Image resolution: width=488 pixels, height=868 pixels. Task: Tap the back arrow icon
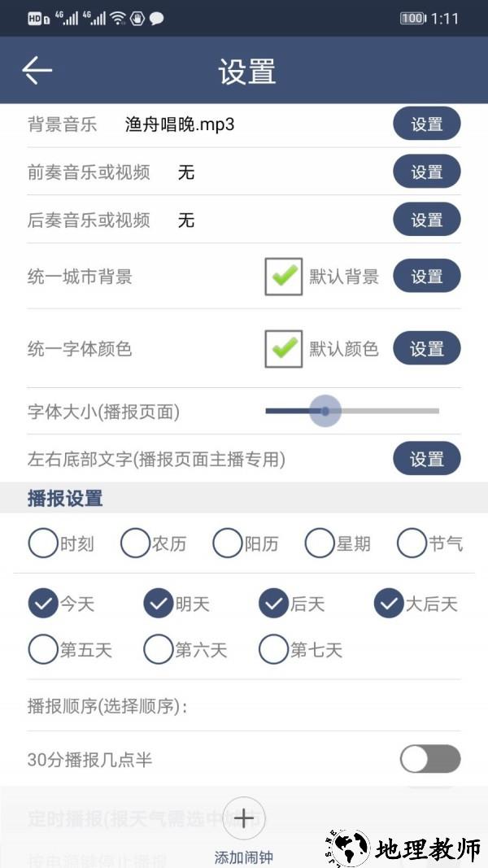click(37, 71)
